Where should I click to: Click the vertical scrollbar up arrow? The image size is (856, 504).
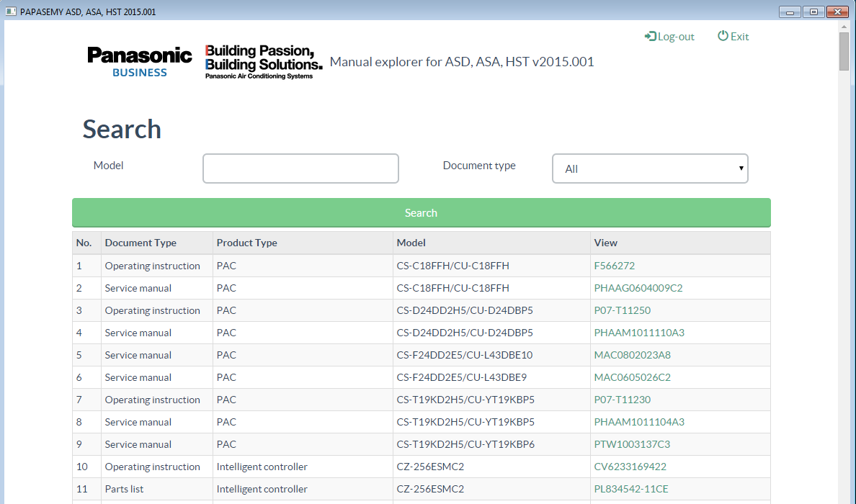(844, 26)
